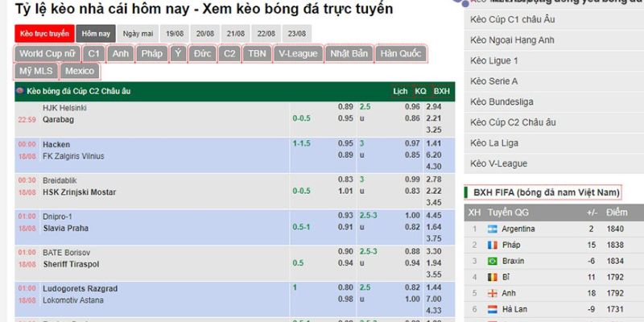The width and height of the screenshot is (644, 322).
Task: Click the Bỉ flag icon
Action: click(492, 277)
